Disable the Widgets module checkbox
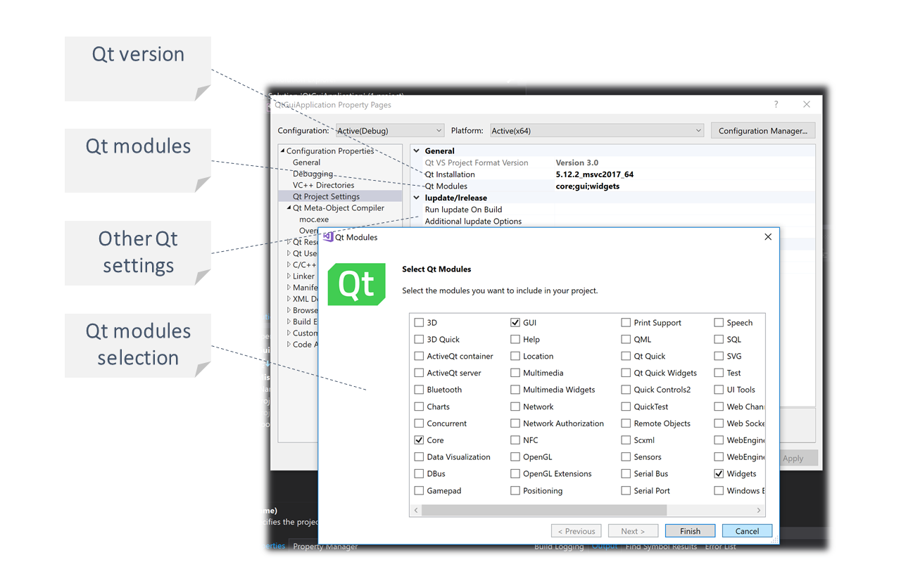Screen dimensions: 901x588 [719, 474]
